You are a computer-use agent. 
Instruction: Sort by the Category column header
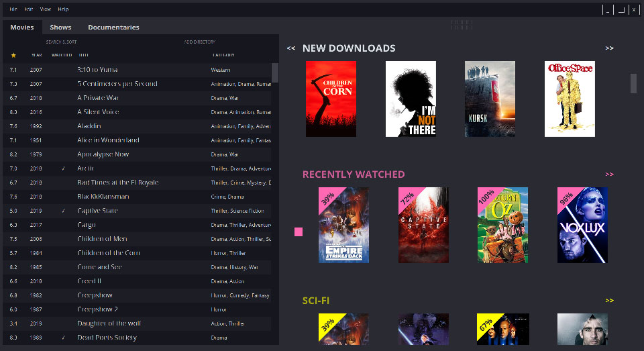coord(223,55)
